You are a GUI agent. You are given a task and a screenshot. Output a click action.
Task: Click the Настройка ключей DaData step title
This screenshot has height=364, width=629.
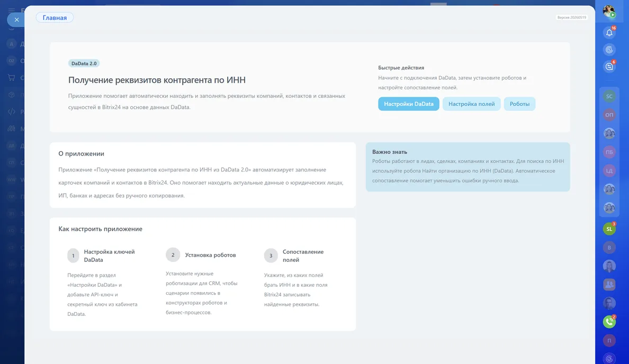[109, 256]
